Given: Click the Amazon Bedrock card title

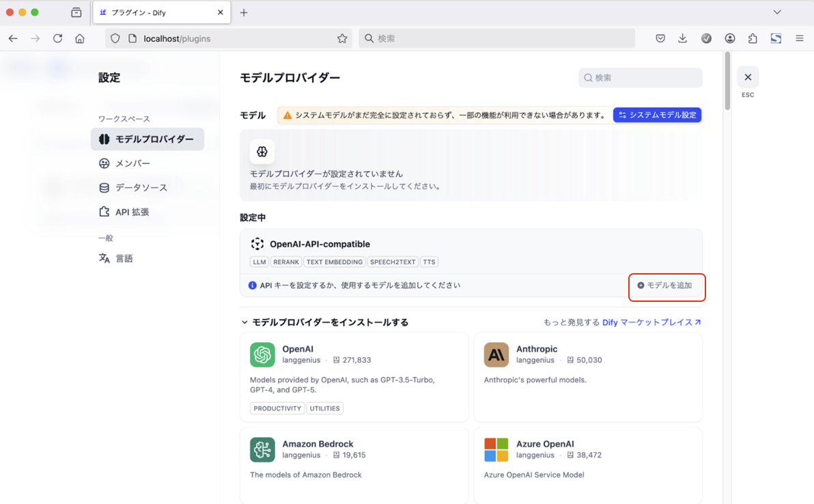Looking at the screenshot, I should (x=318, y=444).
